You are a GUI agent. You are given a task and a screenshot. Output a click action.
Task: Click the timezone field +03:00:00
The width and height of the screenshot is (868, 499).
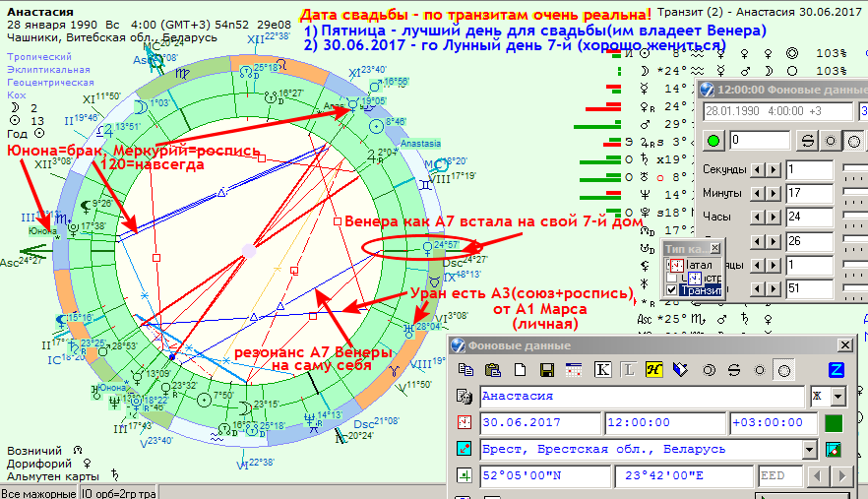tap(774, 423)
